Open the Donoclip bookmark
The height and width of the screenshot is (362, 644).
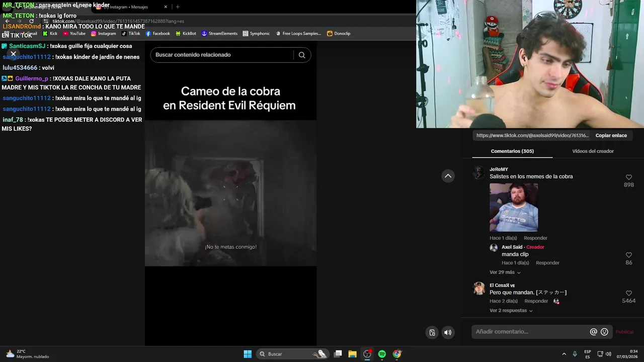pyautogui.click(x=339, y=34)
